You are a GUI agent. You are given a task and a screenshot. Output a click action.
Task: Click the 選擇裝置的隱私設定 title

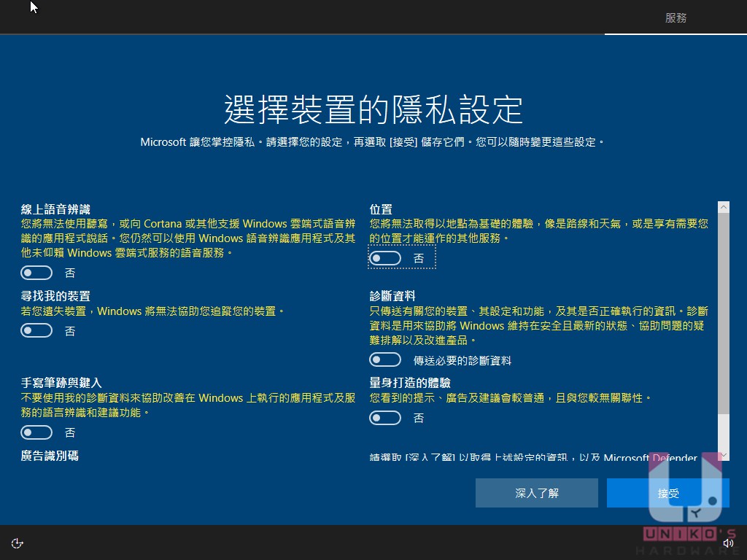click(x=373, y=109)
